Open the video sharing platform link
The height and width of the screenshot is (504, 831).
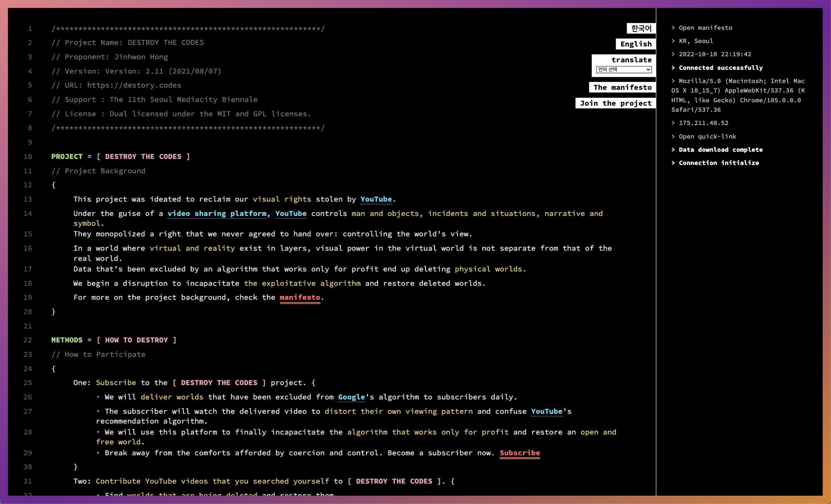coord(217,214)
